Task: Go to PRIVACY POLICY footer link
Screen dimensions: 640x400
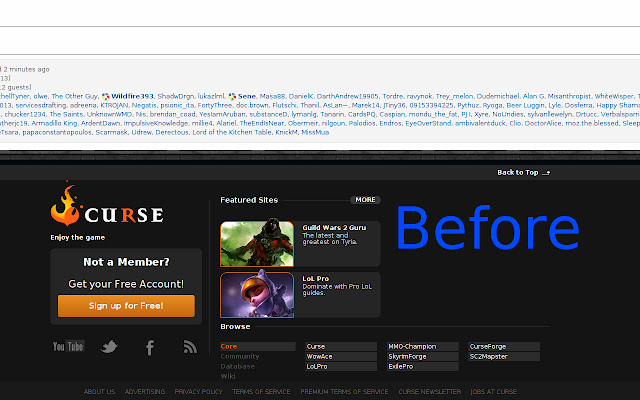Action: pos(198,391)
